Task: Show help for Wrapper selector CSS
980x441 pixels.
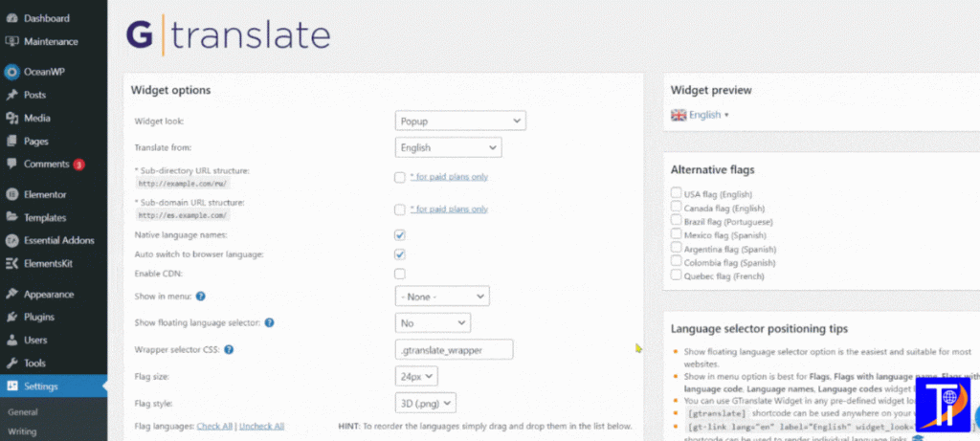Action: coord(229,350)
